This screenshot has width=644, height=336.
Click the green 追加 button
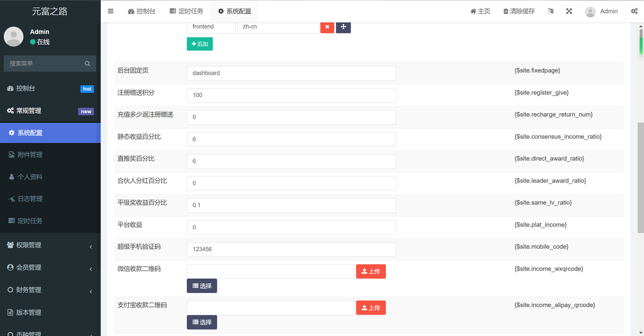pyautogui.click(x=200, y=44)
